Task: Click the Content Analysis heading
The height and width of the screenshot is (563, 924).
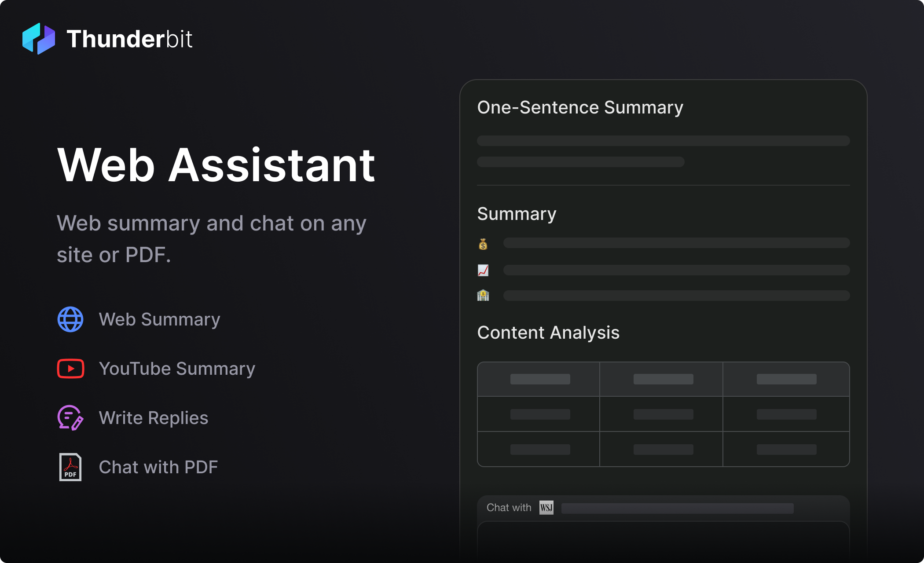Action: tap(548, 333)
